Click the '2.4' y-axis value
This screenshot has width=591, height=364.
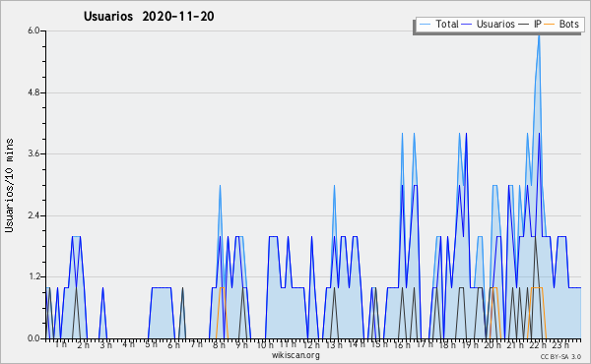coord(33,215)
